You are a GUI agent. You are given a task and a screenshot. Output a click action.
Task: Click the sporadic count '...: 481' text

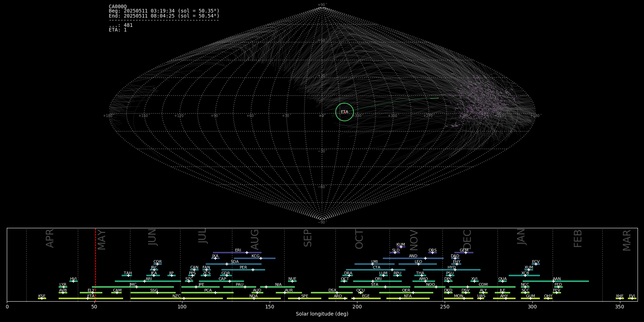point(121,25)
